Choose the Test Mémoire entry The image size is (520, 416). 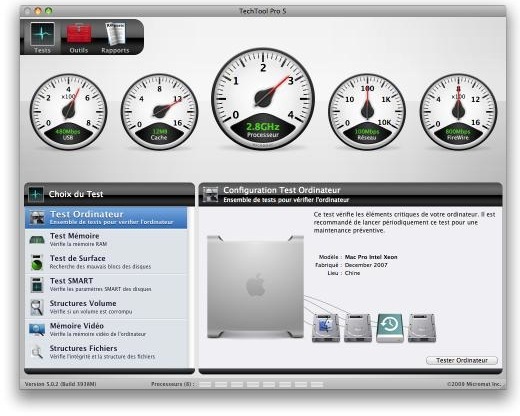[x=107, y=240]
